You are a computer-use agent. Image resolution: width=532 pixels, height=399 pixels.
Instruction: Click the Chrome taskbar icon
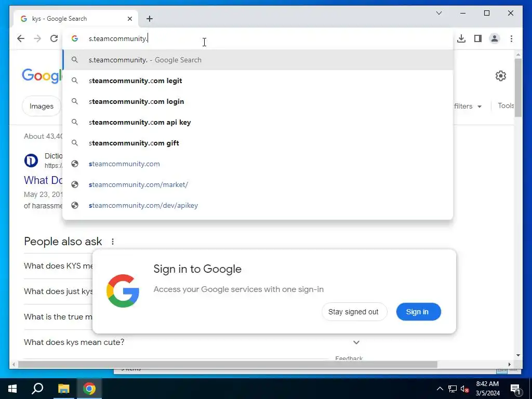(x=89, y=389)
